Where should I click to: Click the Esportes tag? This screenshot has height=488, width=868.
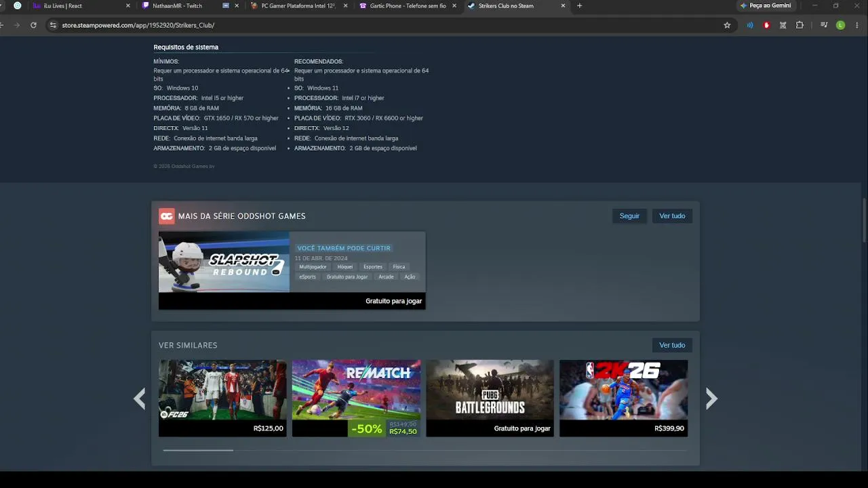[x=373, y=267]
